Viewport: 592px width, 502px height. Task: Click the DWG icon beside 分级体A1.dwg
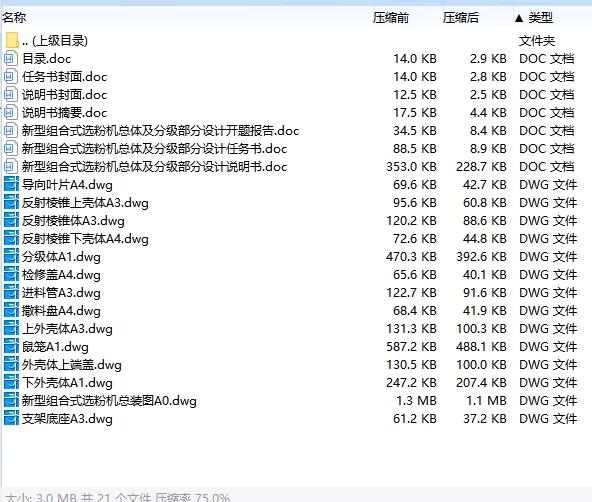pyautogui.click(x=11, y=257)
